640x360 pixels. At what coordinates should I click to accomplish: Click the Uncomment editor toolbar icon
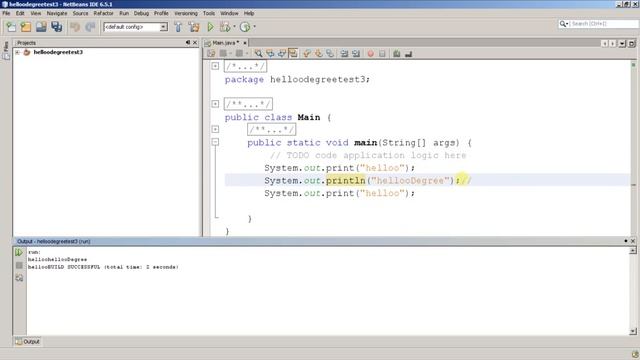click(408, 53)
